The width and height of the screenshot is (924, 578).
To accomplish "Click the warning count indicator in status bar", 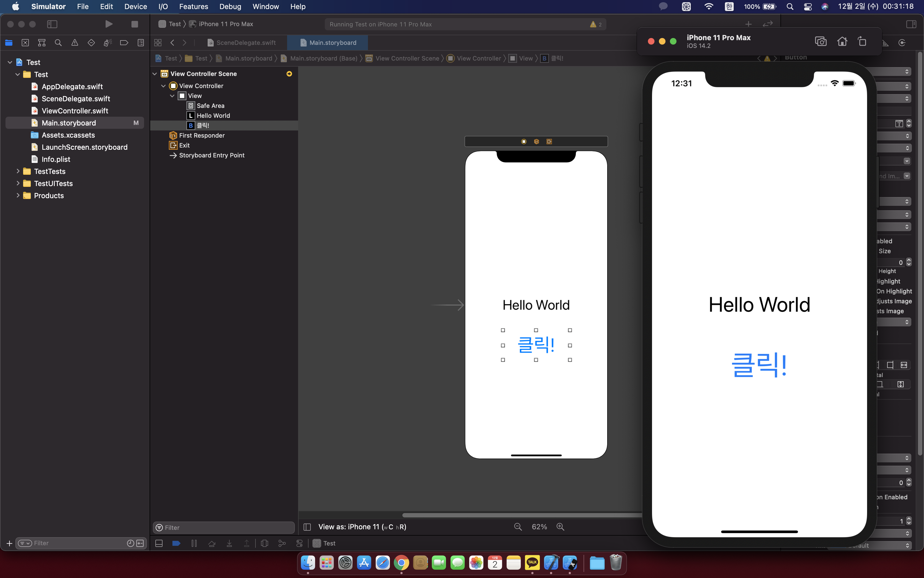I will 596,24.
